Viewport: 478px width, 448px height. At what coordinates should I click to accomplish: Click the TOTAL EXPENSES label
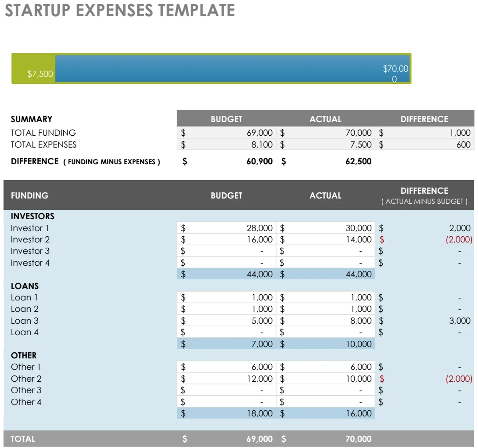coord(43,145)
